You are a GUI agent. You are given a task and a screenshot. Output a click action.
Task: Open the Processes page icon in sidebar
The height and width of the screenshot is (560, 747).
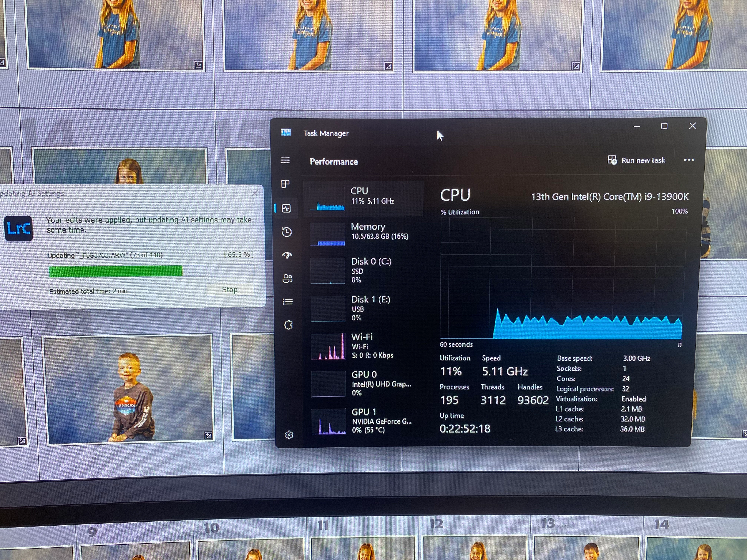[285, 184]
